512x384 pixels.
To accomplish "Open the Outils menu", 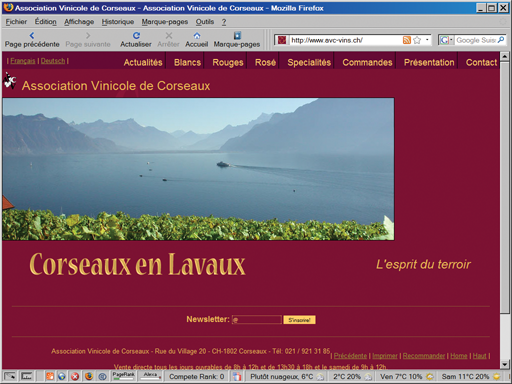I will pyautogui.click(x=205, y=22).
